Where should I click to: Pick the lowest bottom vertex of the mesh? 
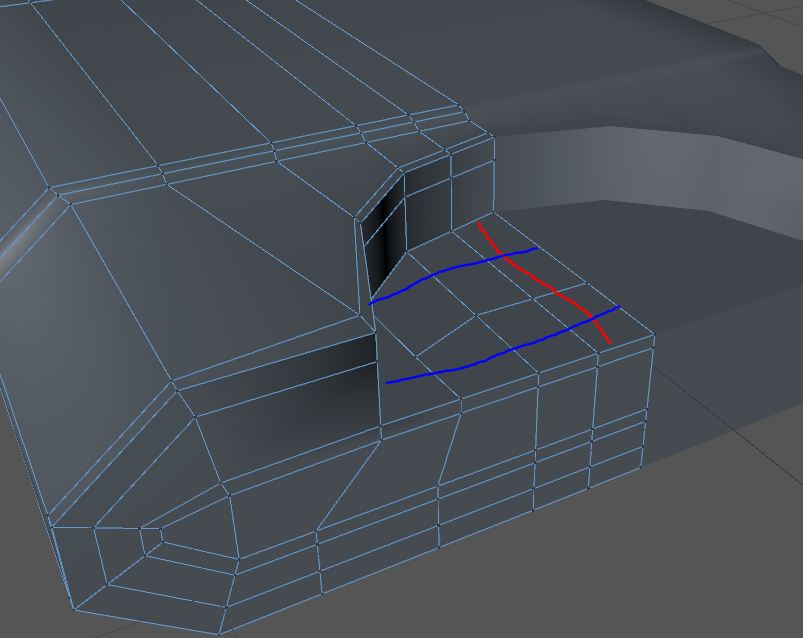[x=219, y=634]
